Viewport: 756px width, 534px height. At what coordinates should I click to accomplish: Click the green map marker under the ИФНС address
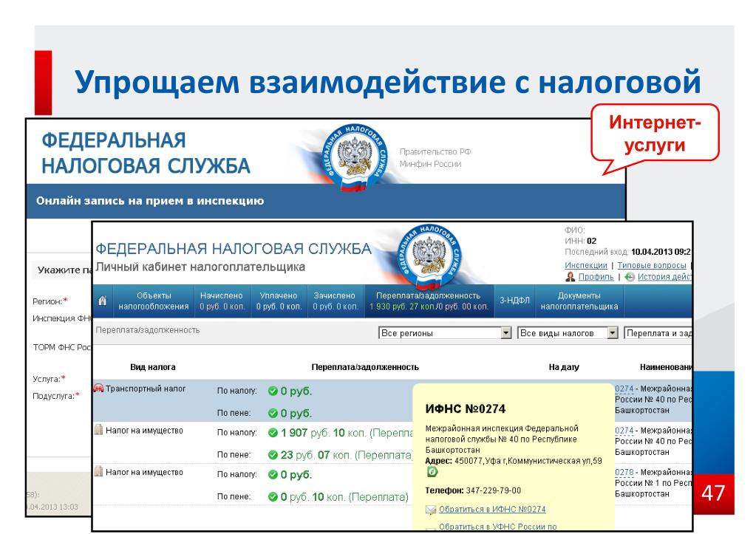(432, 472)
